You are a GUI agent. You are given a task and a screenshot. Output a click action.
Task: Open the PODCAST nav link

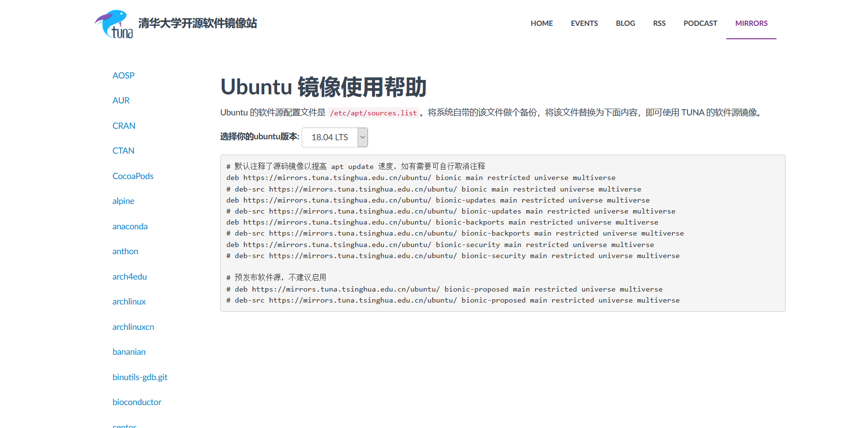pos(700,23)
